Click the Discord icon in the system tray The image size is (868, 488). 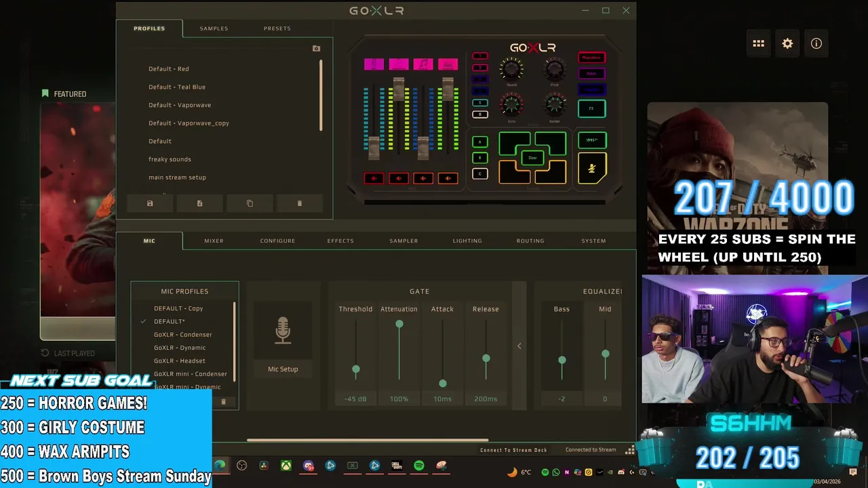pyautogui.click(x=621, y=472)
